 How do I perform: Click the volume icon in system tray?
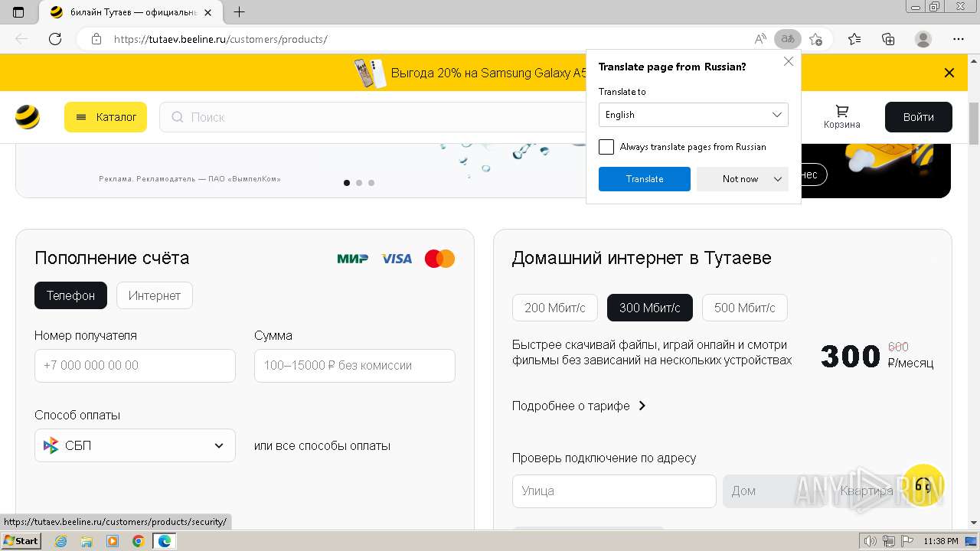[x=871, y=541]
